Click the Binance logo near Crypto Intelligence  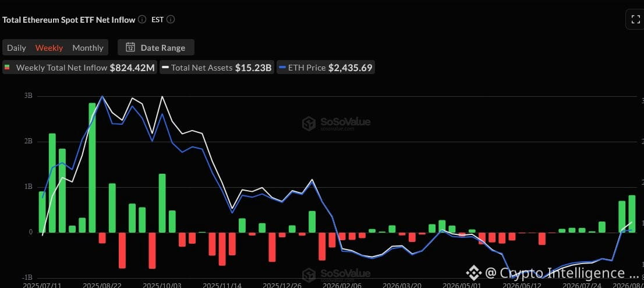473,273
